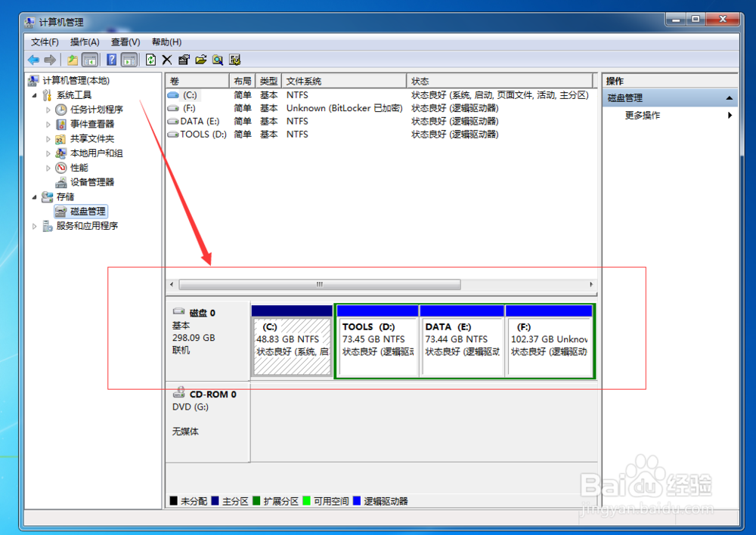The width and height of the screenshot is (756, 535).
Task: Select 磁盘管理 in the storage tree
Action: [81, 211]
